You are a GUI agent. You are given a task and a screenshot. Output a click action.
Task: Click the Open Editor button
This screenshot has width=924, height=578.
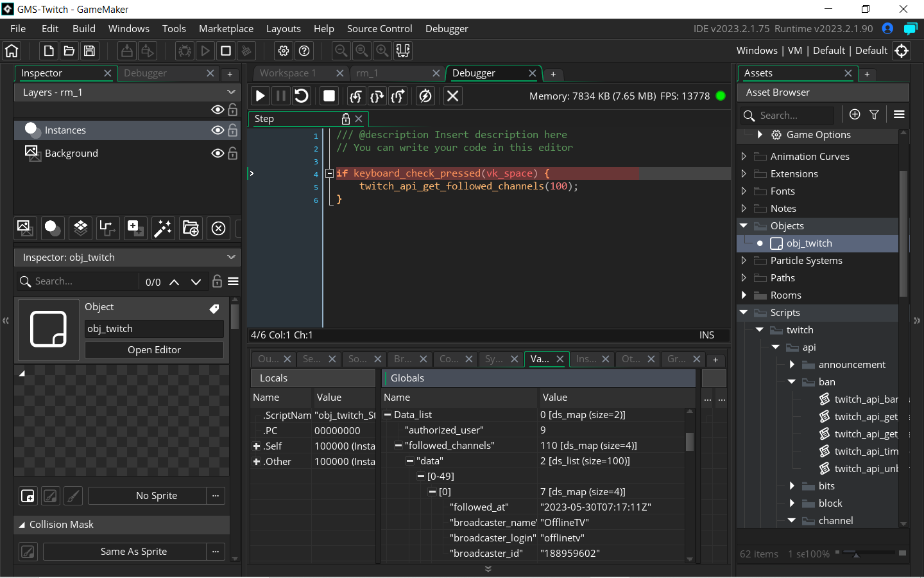click(x=154, y=350)
